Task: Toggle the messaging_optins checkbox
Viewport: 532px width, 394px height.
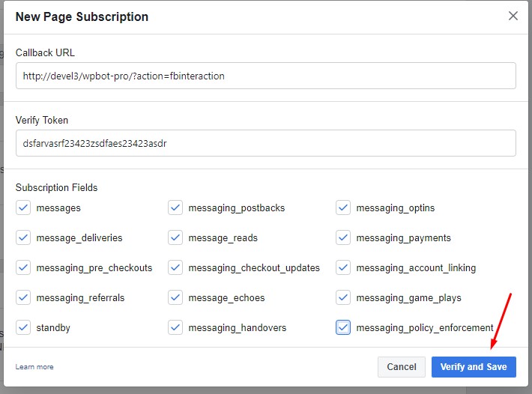Action: (343, 207)
